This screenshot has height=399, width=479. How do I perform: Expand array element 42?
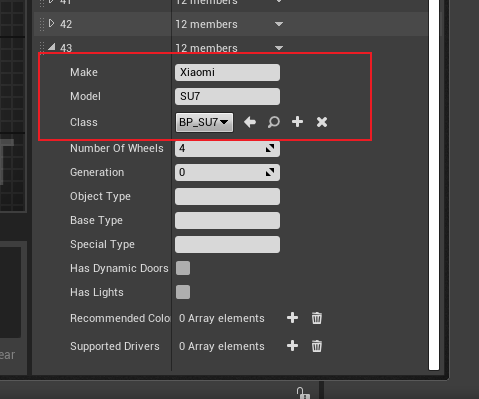[x=51, y=23]
